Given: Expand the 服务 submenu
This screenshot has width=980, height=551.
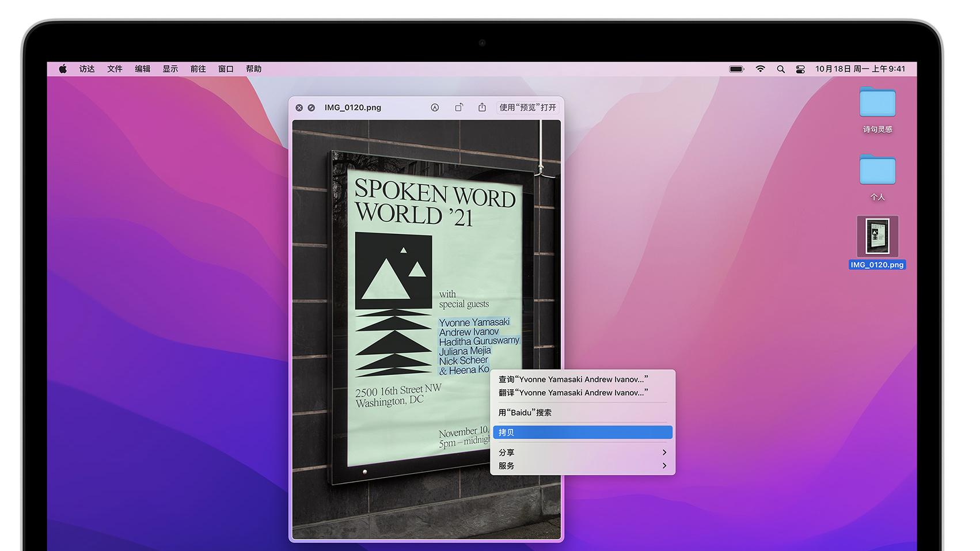Looking at the screenshot, I should (582, 466).
